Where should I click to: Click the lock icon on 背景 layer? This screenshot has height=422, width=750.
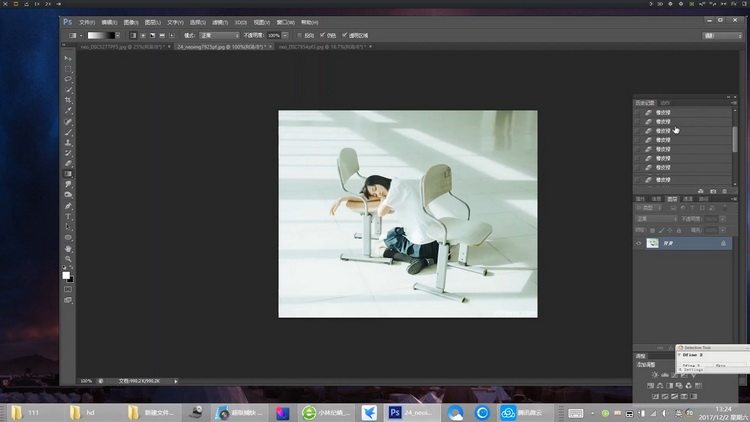(723, 243)
